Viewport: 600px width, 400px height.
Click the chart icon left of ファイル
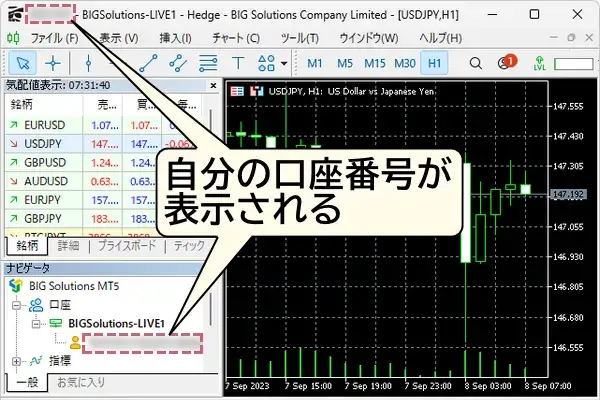pyautogui.click(x=13, y=38)
